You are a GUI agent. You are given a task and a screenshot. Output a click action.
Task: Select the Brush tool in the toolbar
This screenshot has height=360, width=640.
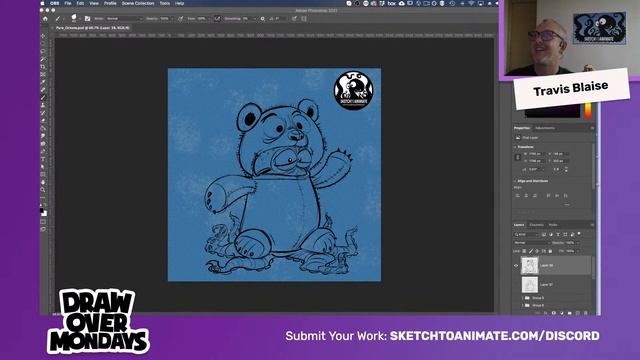point(43,98)
